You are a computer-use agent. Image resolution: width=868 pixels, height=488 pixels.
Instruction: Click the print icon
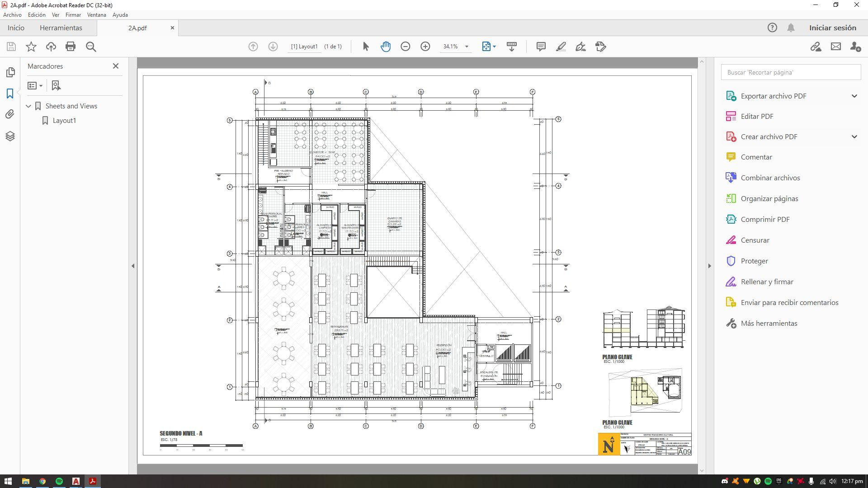[71, 47]
